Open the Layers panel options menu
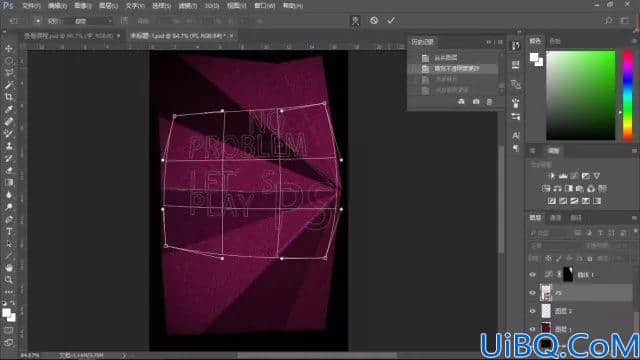 tap(634, 218)
